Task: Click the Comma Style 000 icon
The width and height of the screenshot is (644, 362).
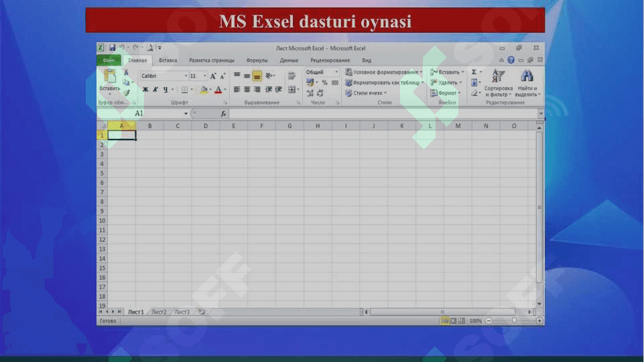Action: coord(335,82)
